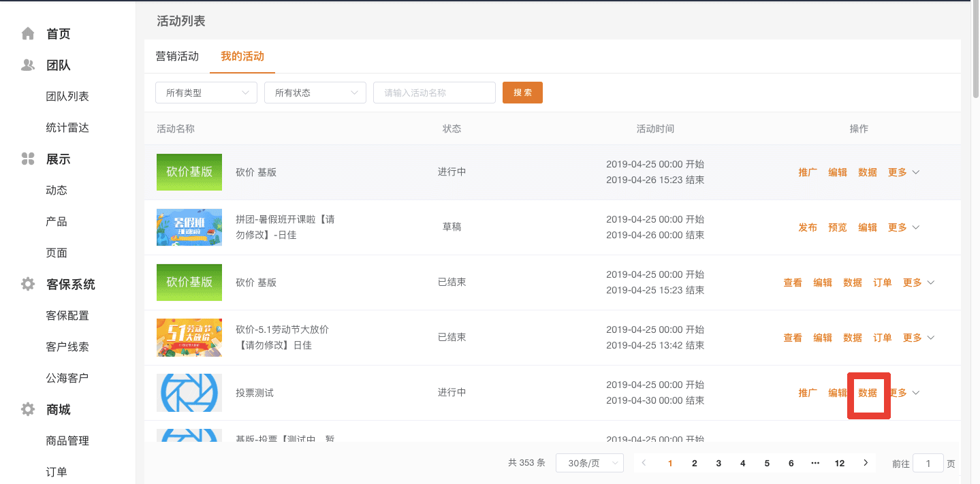980x484 pixels.
Task: Click the 客保系统 gear icon
Action: tap(28, 285)
